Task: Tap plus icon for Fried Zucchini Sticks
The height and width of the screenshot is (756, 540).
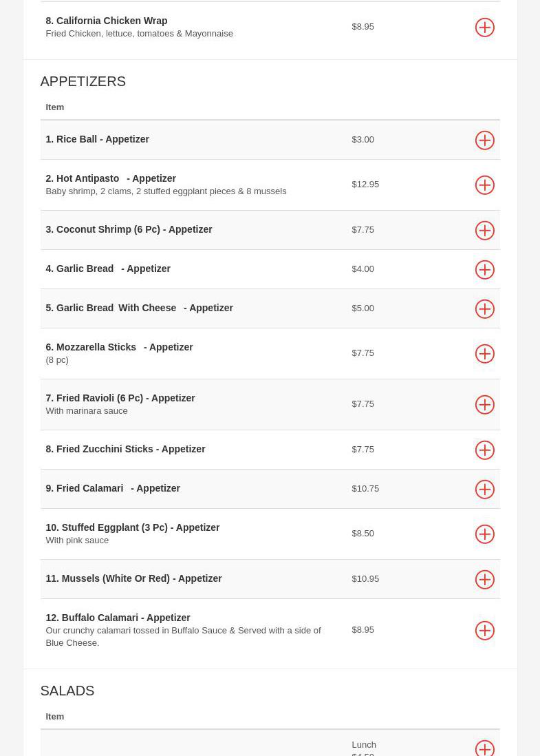Action: point(484,450)
